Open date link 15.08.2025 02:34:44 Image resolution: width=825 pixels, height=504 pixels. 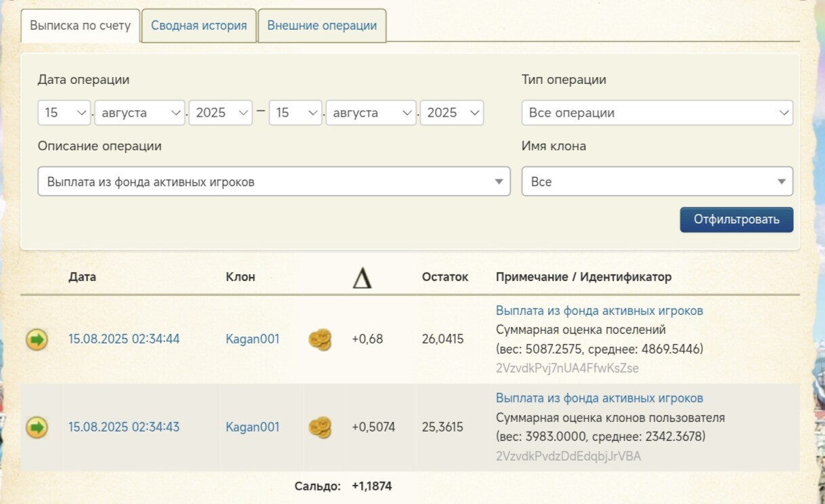click(124, 339)
